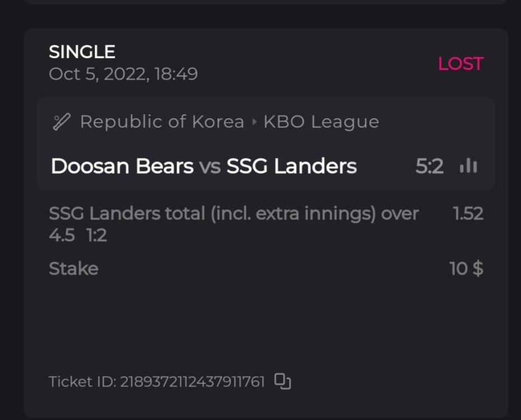Click the Oct 5, 2022, 18:49 timestamp
The height and width of the screenshot is (420, 521).
123,74
